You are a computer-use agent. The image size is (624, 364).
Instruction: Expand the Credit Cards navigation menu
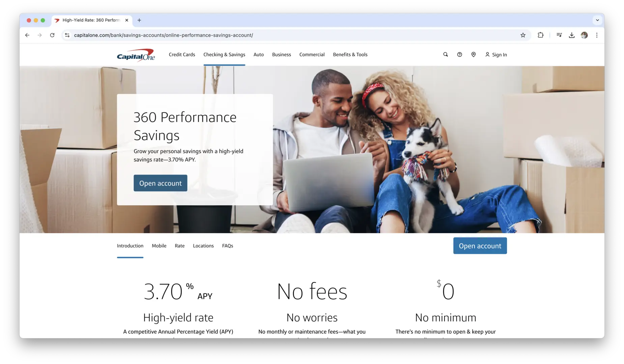pos(182,55)
